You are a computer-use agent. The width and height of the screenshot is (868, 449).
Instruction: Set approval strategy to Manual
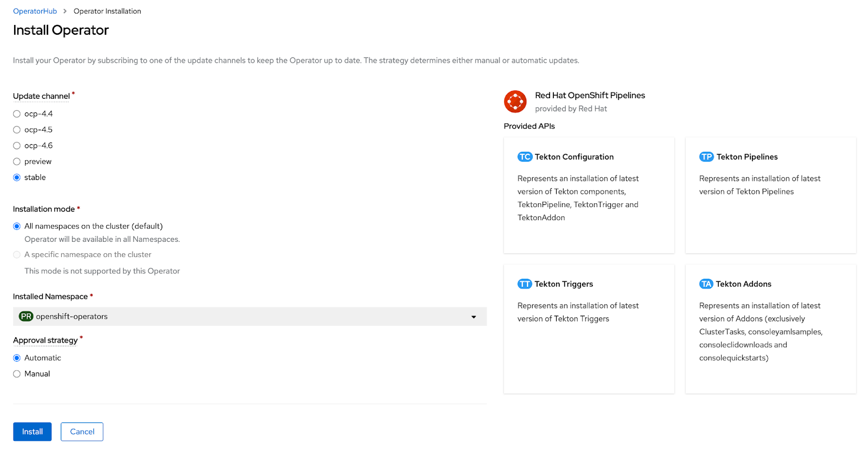17,374
